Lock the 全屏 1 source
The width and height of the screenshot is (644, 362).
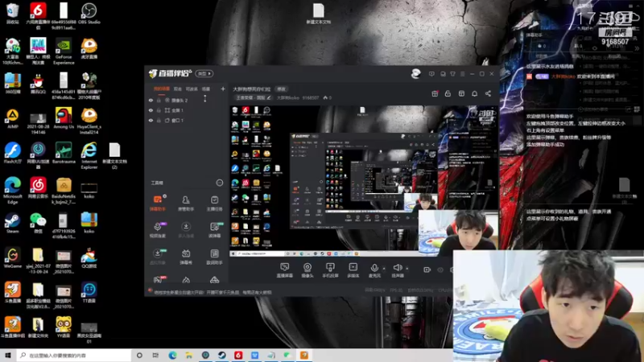(159, 110)
